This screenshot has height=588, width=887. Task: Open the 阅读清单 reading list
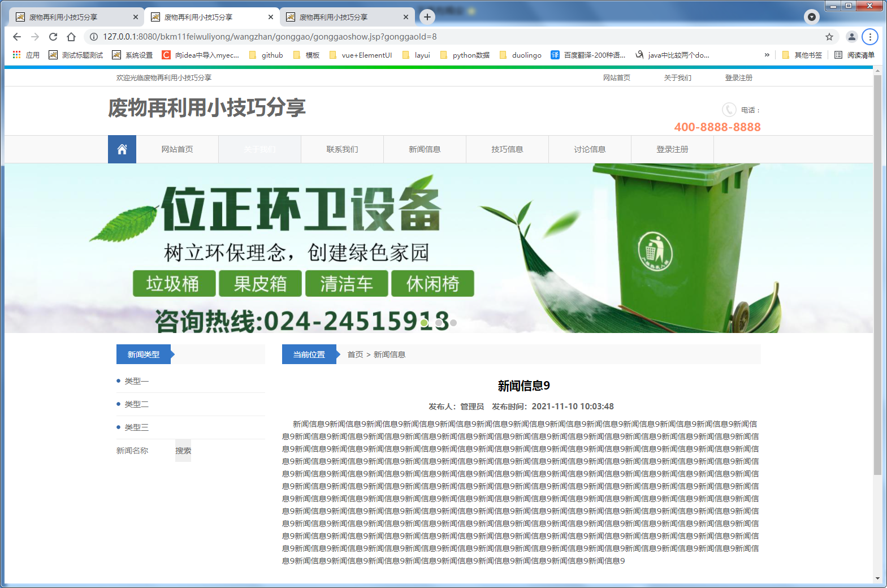pyautogui.click(x=854, y=55)
